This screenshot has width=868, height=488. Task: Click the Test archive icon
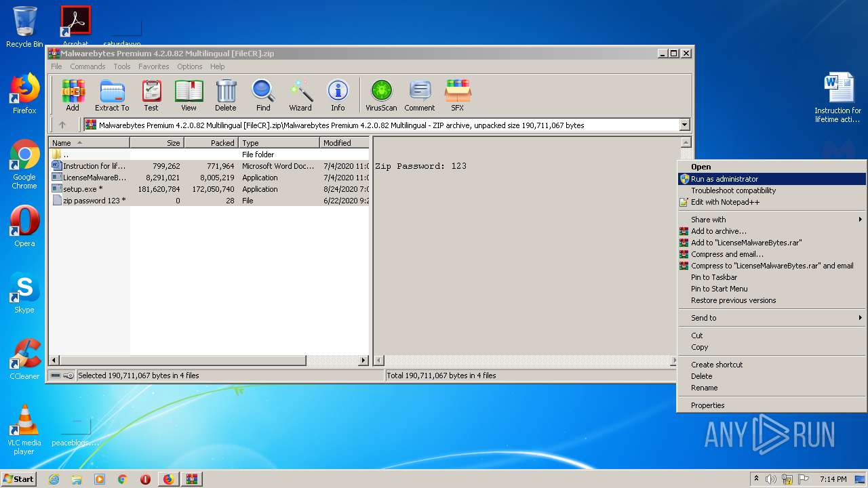click(x=151, y=96)
